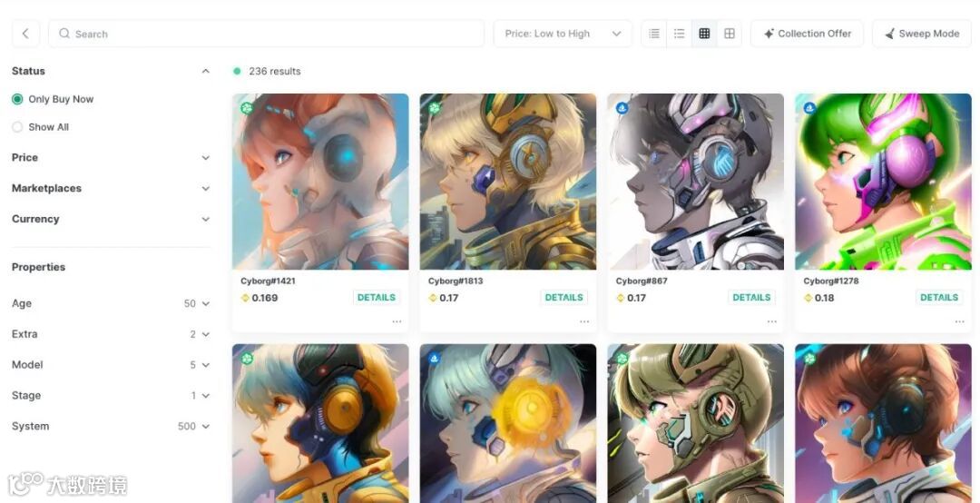Open the Price: Low to High sort dropdown
This screenshot has height=503, width=980.
pyautogui.click(x=563, y=34)
